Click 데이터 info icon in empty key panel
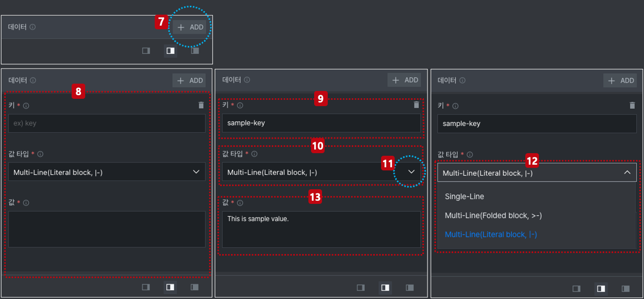644x299 pixels. pos(33,80)
